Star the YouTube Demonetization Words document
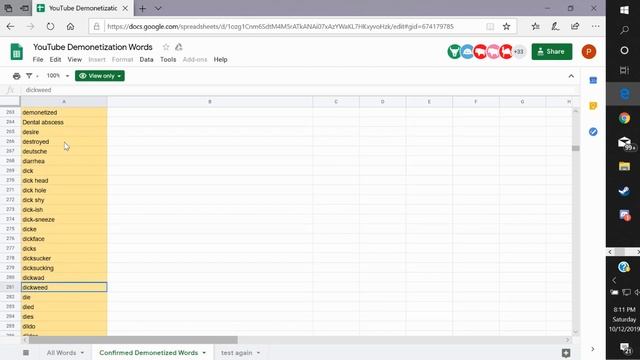Viewport: 640px width, 360px height. 166,47
